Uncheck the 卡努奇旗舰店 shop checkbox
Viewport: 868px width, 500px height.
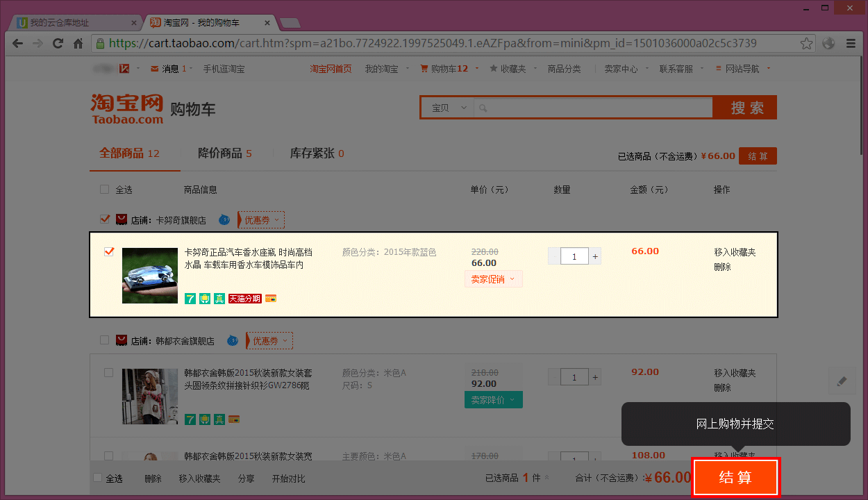tap(105, 219)
